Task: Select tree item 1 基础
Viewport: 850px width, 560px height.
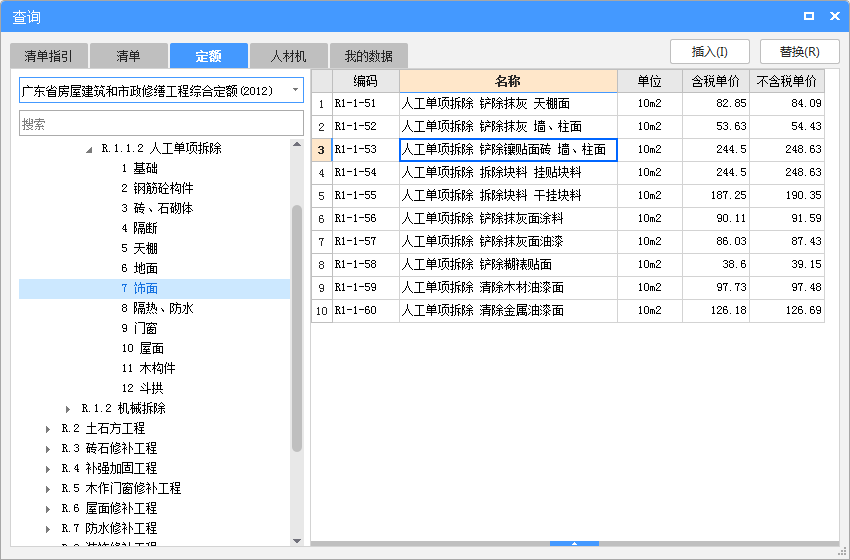Action: 139,169
